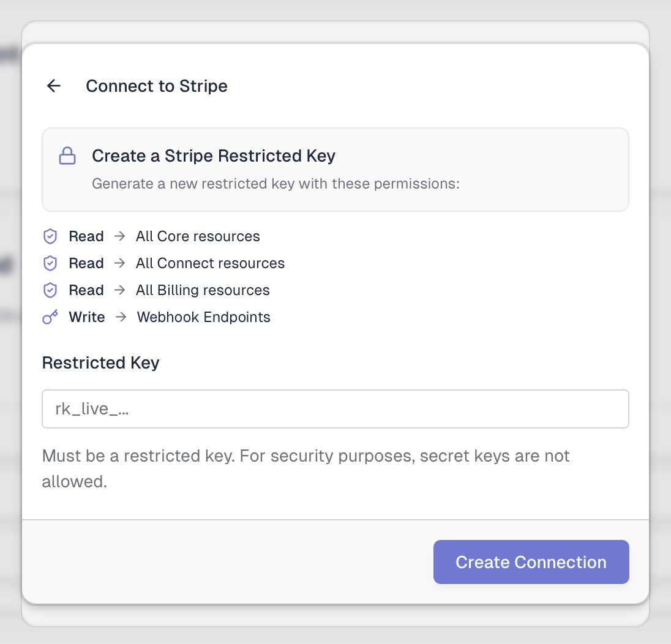This screenshot has height=644, width=671.
Task: Click the shield icon beside All Connect resources
Action: (50, 263)
